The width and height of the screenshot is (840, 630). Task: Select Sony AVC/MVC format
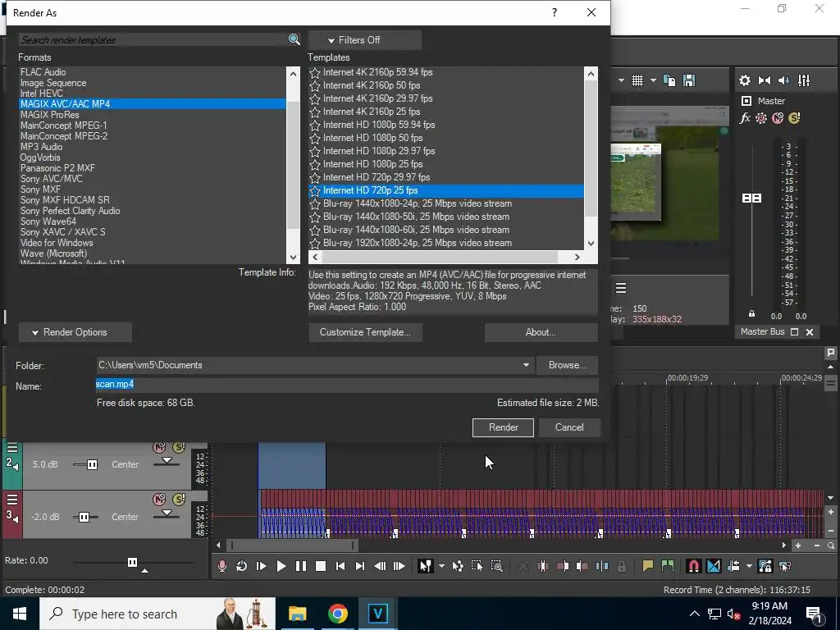click(52, 178)
